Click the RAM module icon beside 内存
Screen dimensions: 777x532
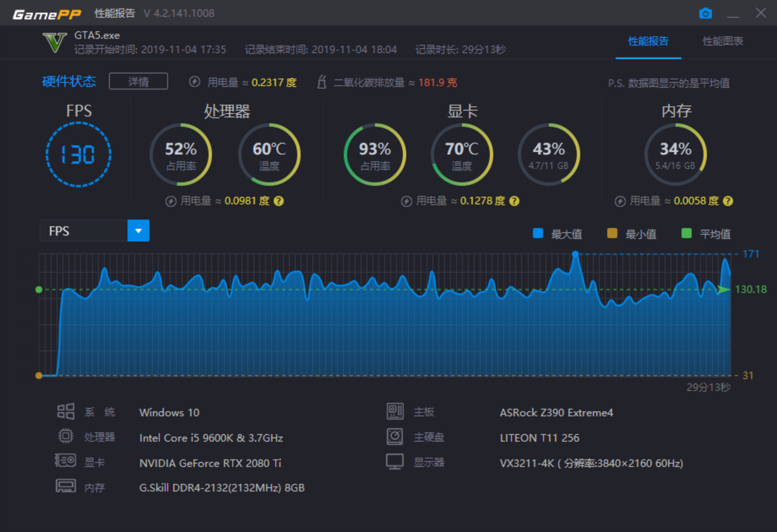pos(66,486)
